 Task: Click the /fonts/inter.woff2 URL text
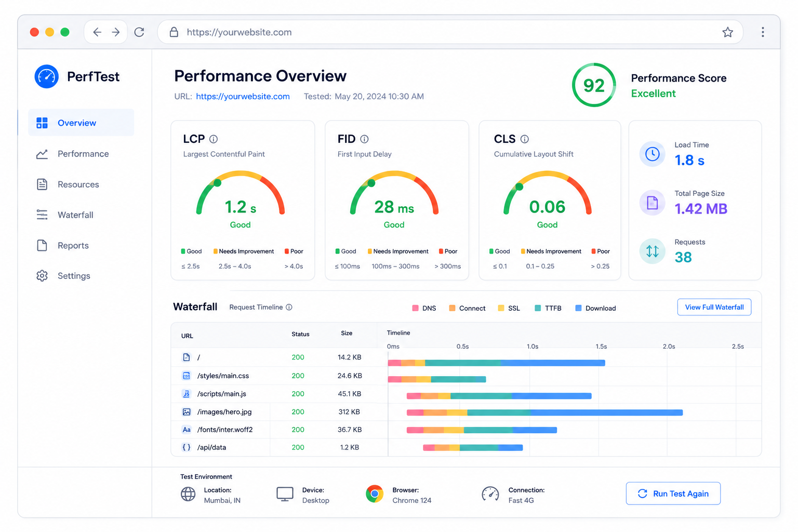click(225, 430)
